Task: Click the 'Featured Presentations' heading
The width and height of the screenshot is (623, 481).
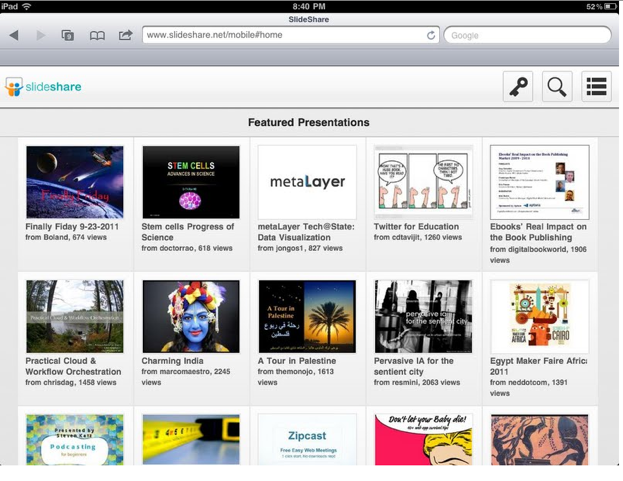Action: [309, 122]
